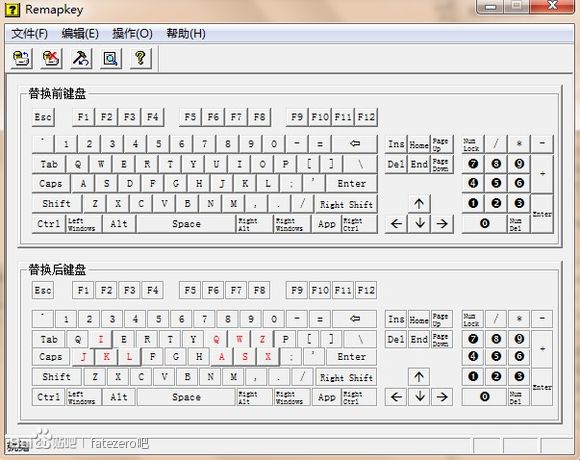
Task: Click the Page Down key in upper keyboard
Action: tap(442, 165)
